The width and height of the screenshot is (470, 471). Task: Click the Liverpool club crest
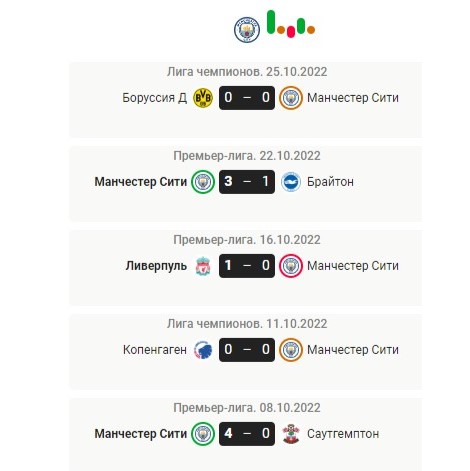(203, 266)
